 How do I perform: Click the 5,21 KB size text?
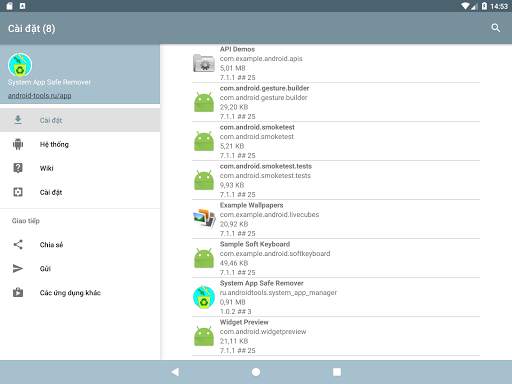[232, 146]
